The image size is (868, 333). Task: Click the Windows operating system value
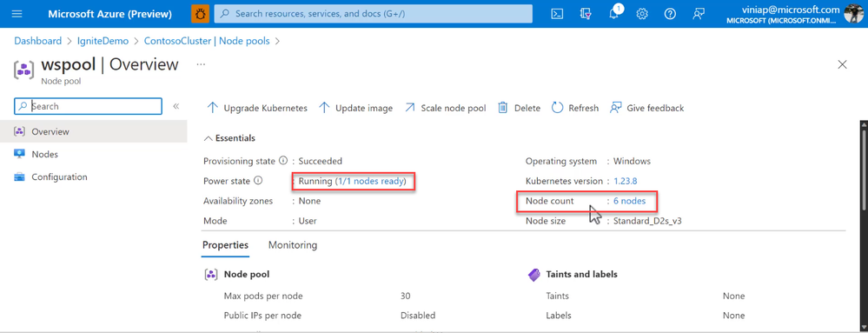pyautogui.click(x=632, y=161)
